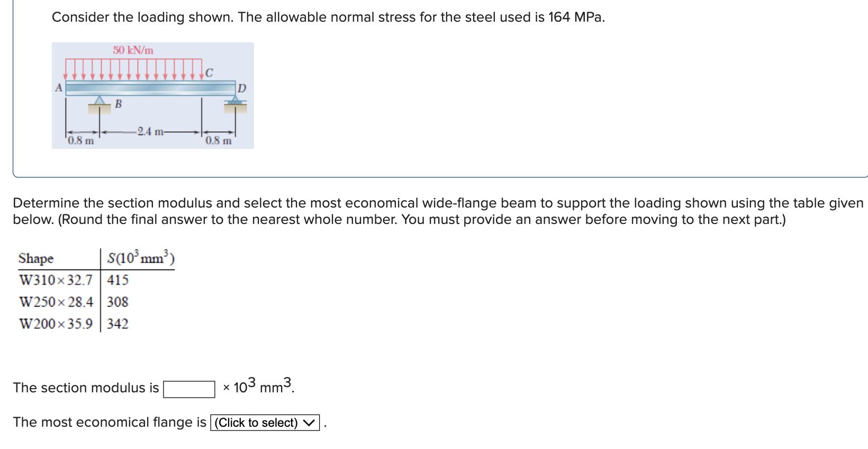
Task: Click the beam loading diagram image
Action: pos(152,95)
